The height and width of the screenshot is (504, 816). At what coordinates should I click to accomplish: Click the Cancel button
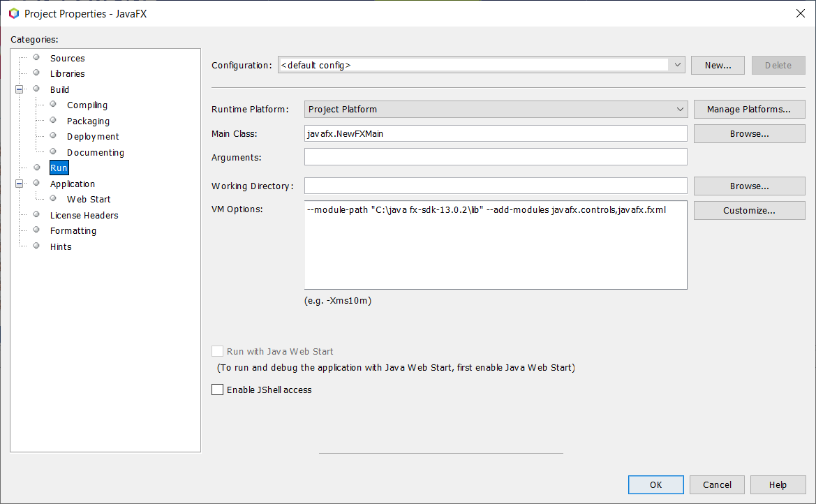pyautogui.click(x=717, y=484)
